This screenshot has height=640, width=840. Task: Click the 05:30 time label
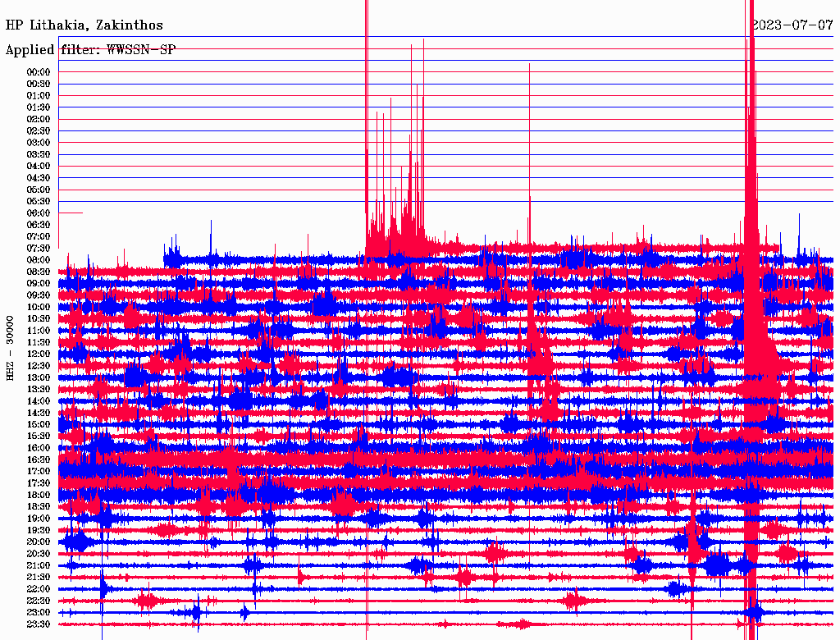(39, 202)
